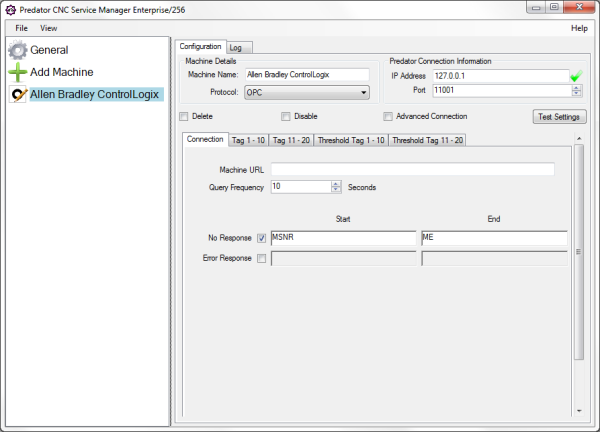
Task: Click the Port spinner arrows
Action: [x=575, y=90]
